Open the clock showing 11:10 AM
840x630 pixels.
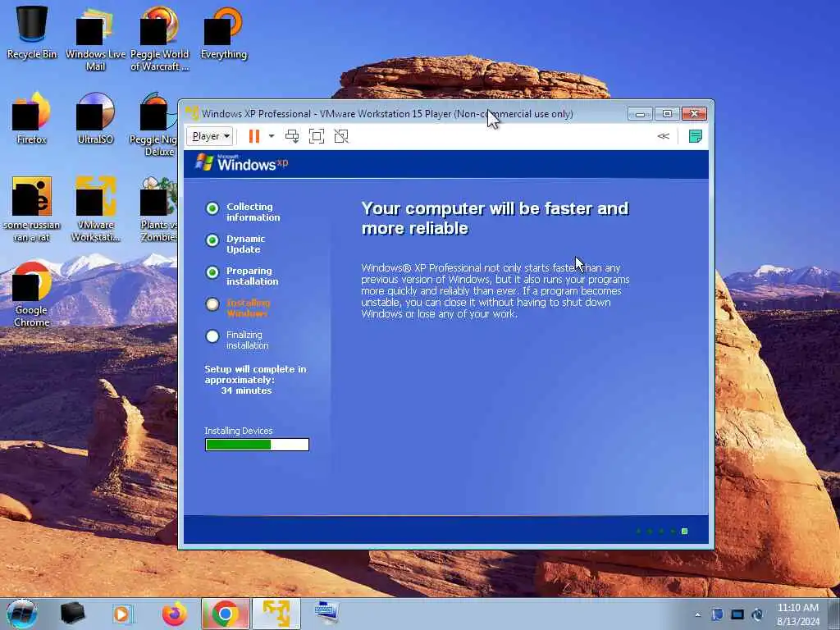click(x=797, y=614)
